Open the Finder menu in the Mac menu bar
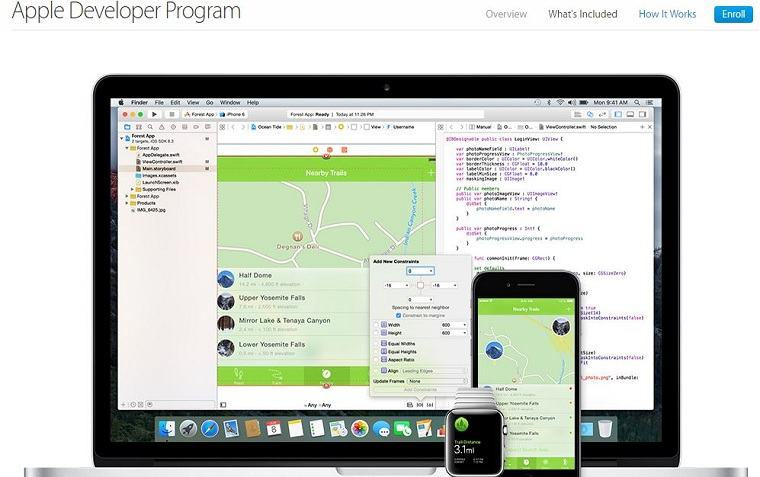The image size is (760, 477). [x=139, y=102]
